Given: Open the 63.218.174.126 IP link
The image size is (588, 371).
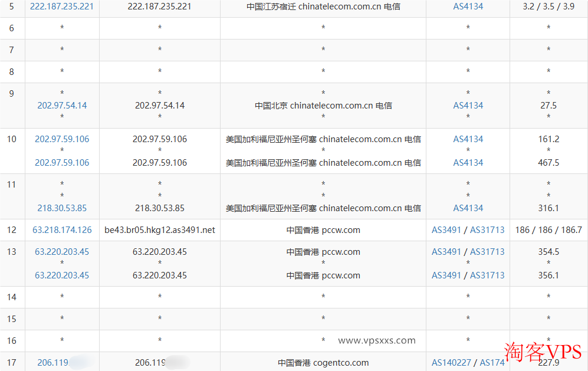Looking at the screenshot, I should (x=62, y=230).
